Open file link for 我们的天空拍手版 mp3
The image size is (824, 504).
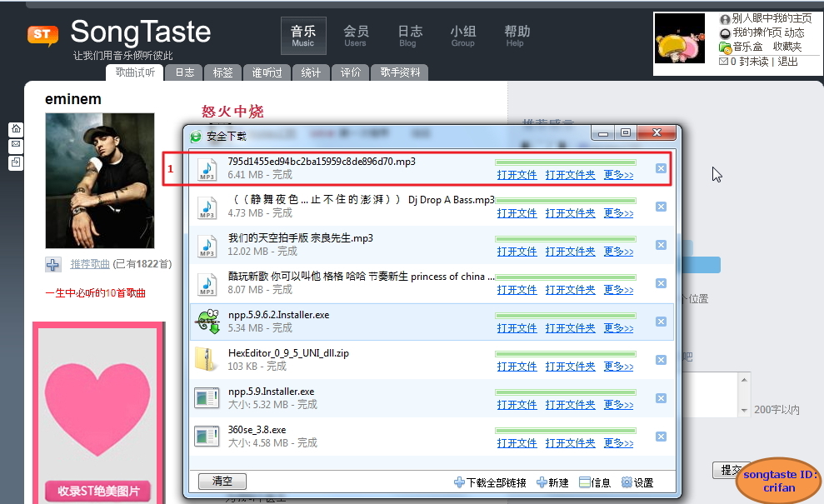[517, 252]
